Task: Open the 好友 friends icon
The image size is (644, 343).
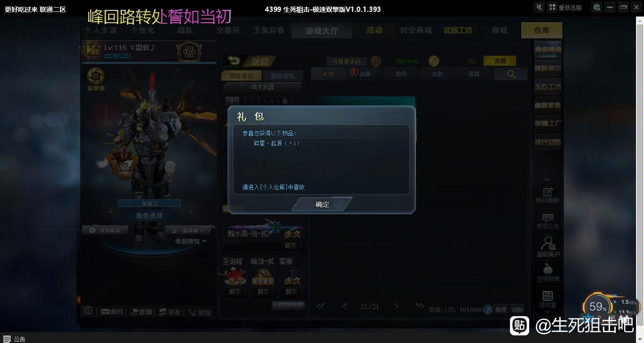Action: click(169, 312)
